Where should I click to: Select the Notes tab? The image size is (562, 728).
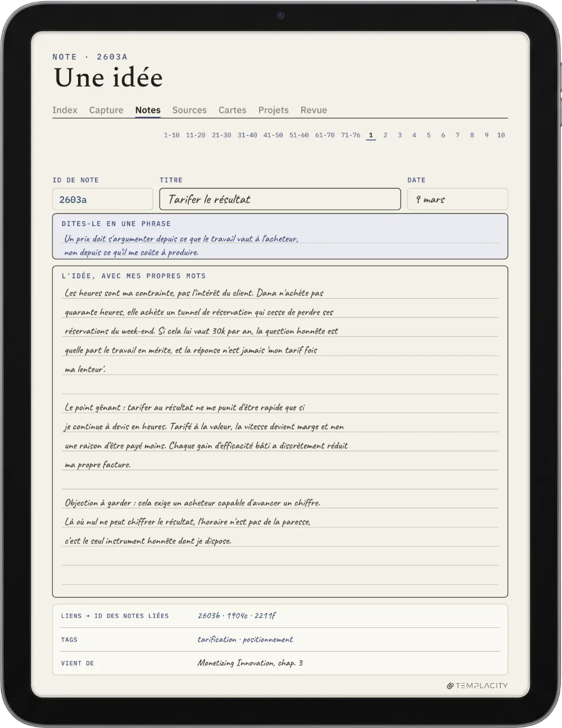(x=148, y=110)
